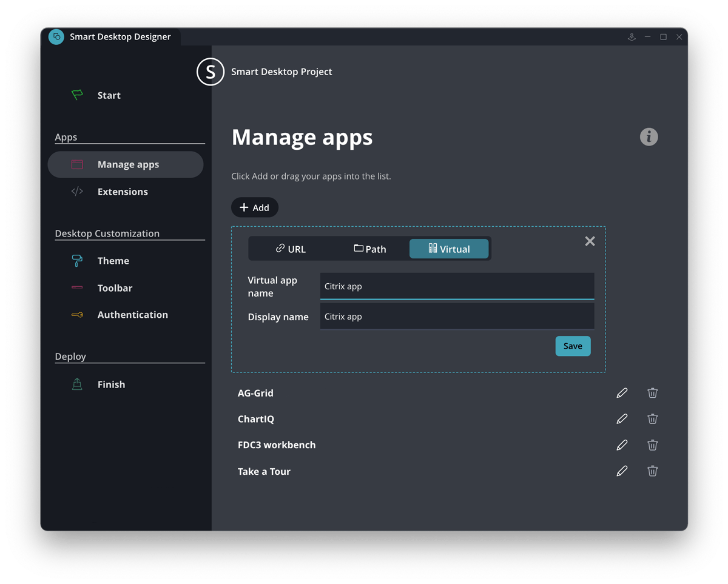The image size is (728, 584).
Task: Dismiss the add-app panel with the X
Action: pos(590,241)
